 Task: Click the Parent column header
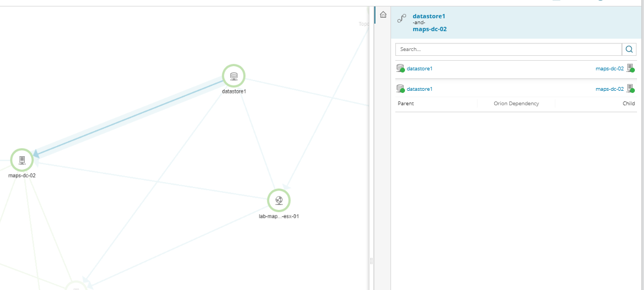[406, 104]
